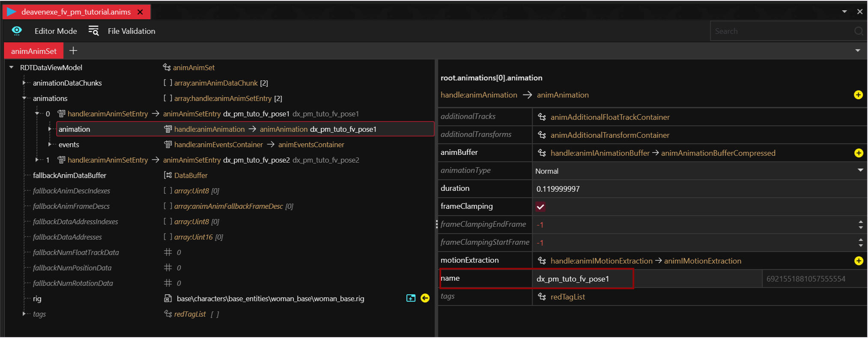Image resolution: width=868 pixels, height=338 pixels.
Task: Open the animationType Normal dropdown
Action: click(860, 170)
